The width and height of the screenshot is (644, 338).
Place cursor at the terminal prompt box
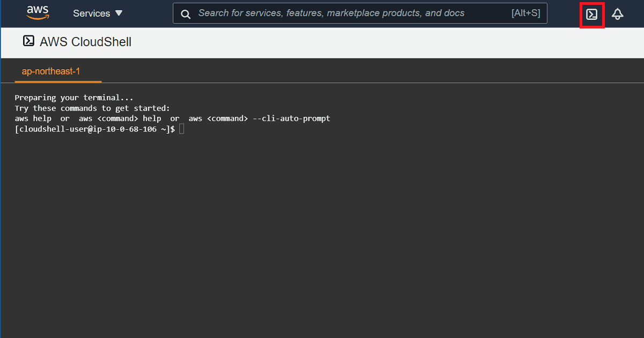click(182, 129)
